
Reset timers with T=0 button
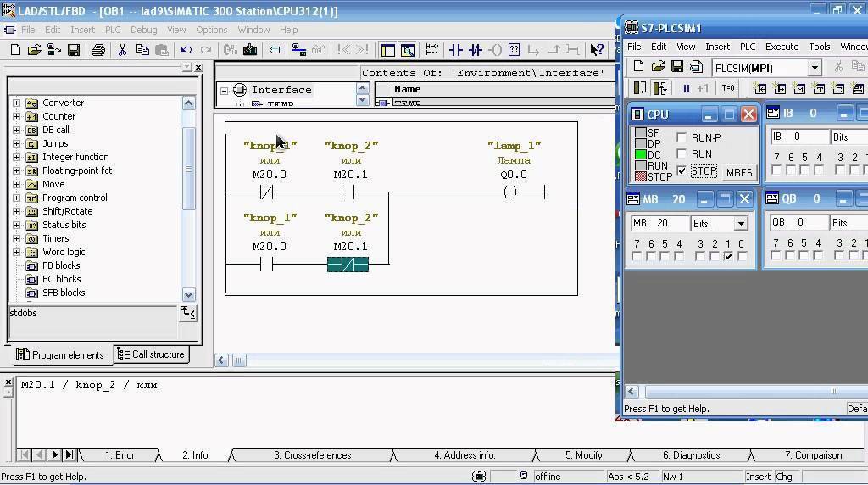(x=728, y=88)
